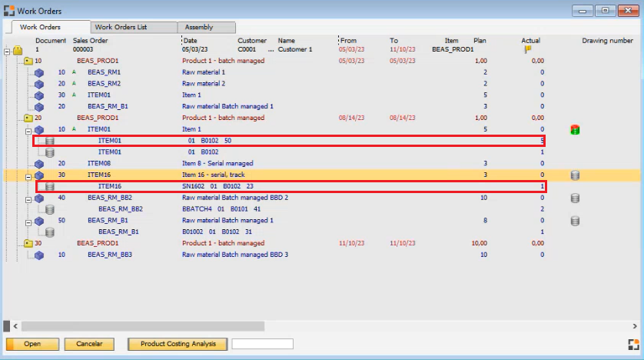Click the lock icon of work order document 1
The width and height of the screenshot is (644, 360).
click(18, 50)
